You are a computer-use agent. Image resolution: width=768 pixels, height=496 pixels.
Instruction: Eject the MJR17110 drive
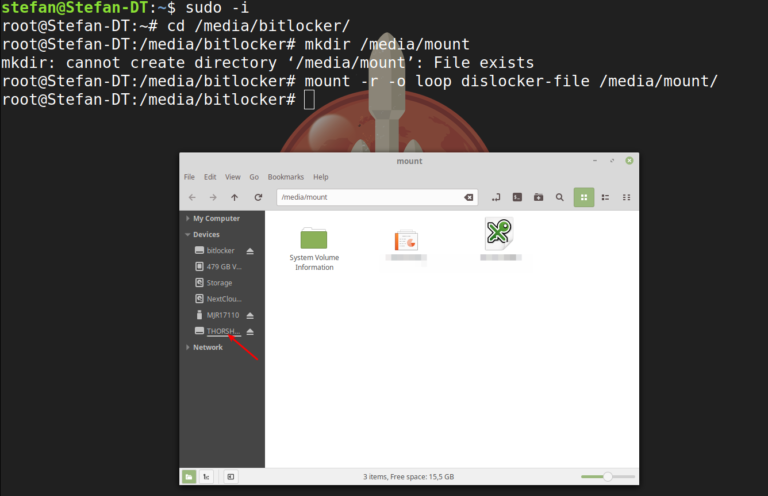250,315
